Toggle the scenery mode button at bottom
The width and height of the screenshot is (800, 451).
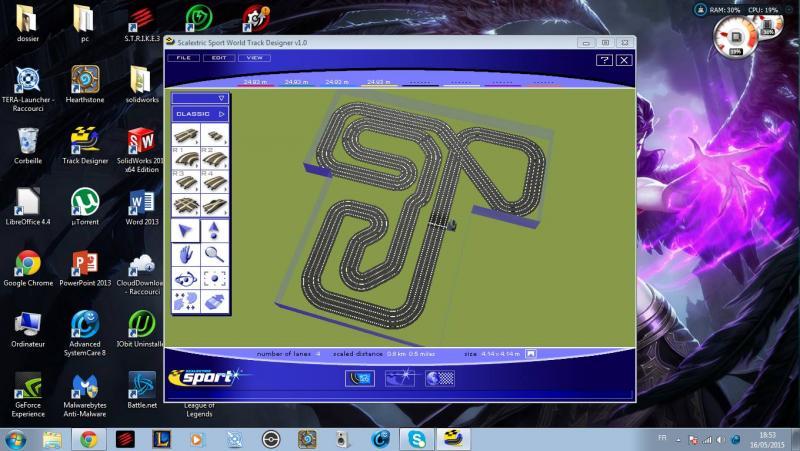tap(399, 377)
